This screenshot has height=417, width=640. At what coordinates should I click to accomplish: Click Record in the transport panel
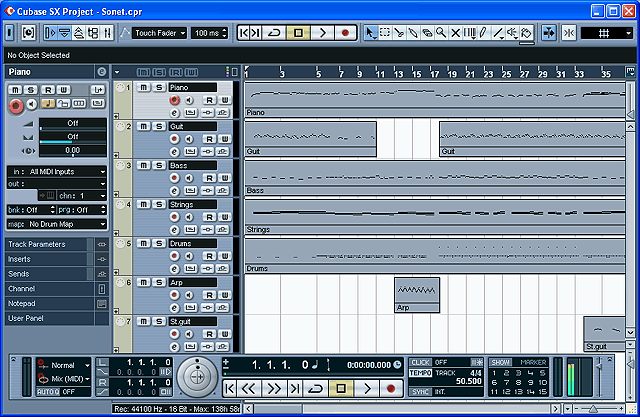(391, 388)
